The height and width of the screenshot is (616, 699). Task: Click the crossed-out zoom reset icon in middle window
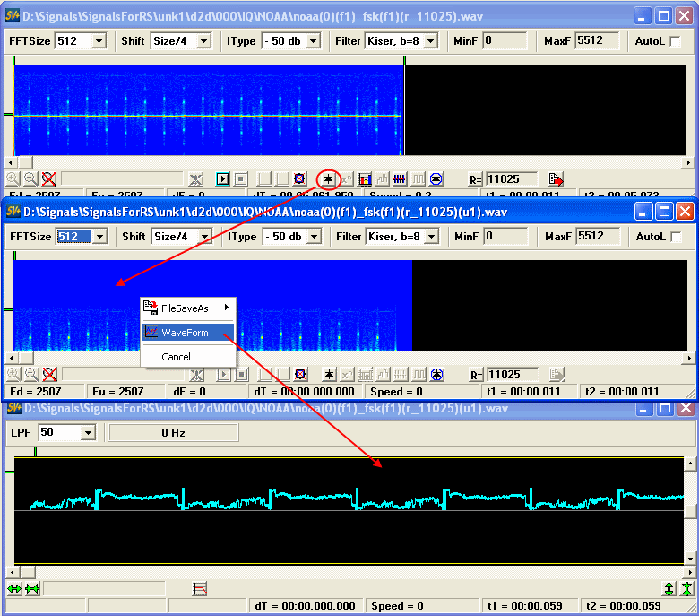coord(49,374)
